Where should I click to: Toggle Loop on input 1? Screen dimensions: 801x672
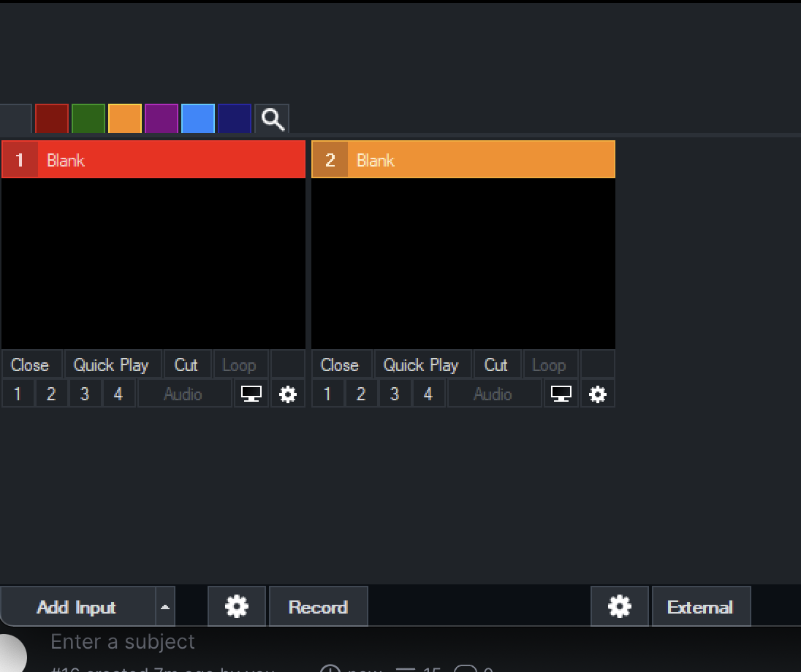click(x=239, y=365)
